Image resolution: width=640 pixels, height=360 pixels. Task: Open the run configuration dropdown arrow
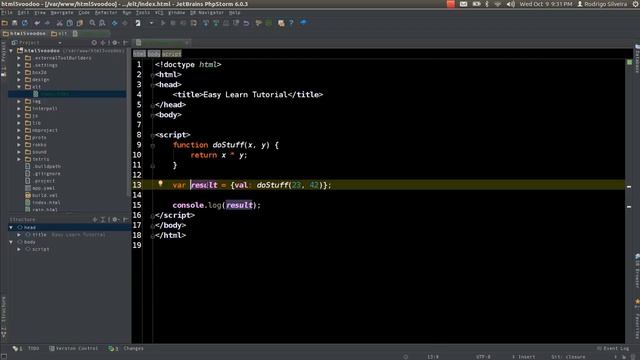point(151,23)
